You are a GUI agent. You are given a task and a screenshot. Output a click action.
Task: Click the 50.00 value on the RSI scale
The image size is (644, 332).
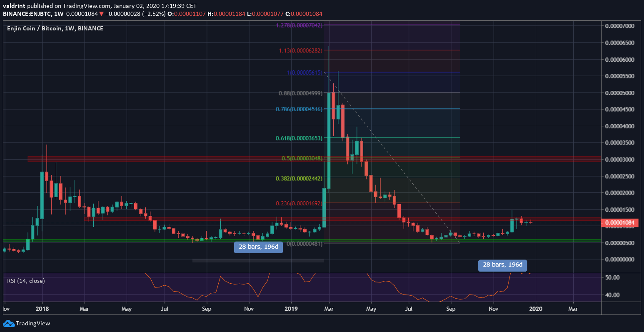(612, 277)
